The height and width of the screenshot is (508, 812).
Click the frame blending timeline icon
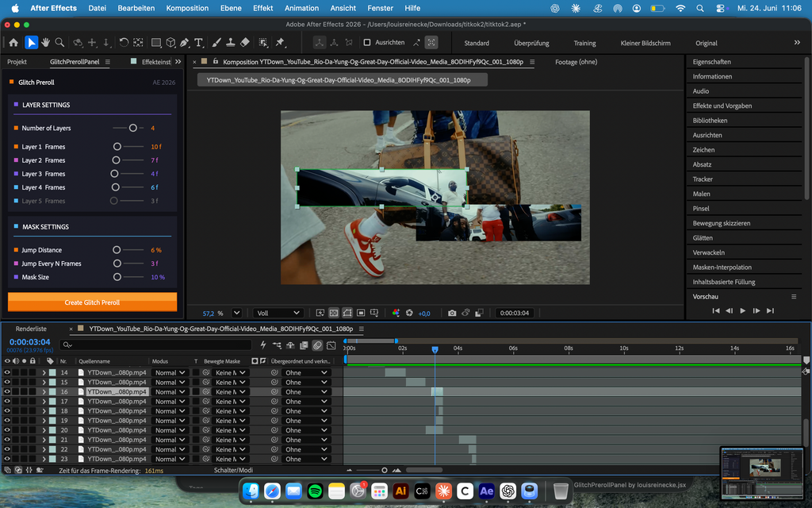coord(304,345)
